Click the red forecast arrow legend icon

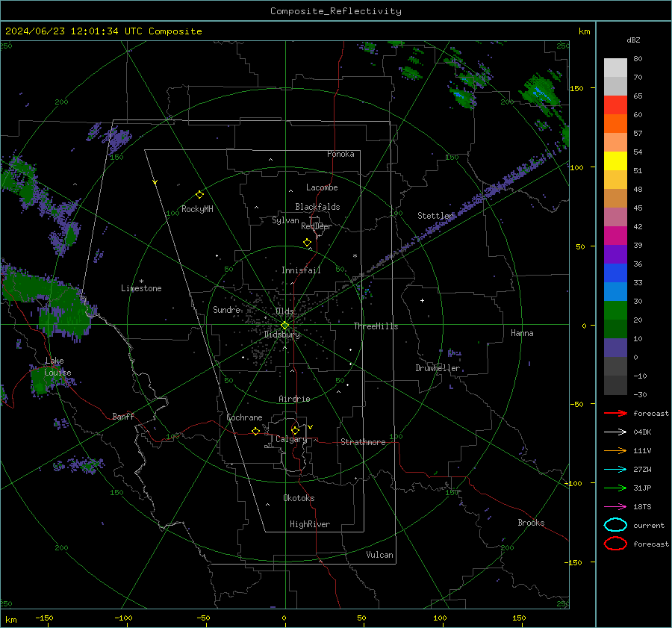[615, 413]
